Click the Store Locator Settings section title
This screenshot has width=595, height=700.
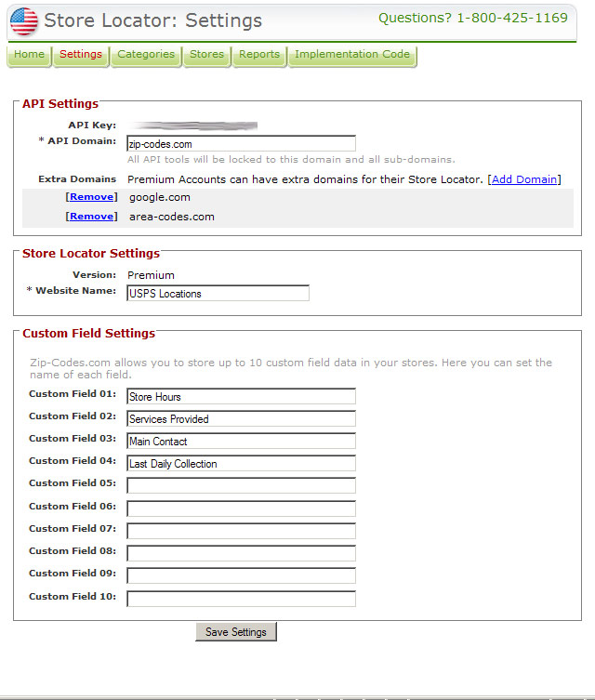91,254
